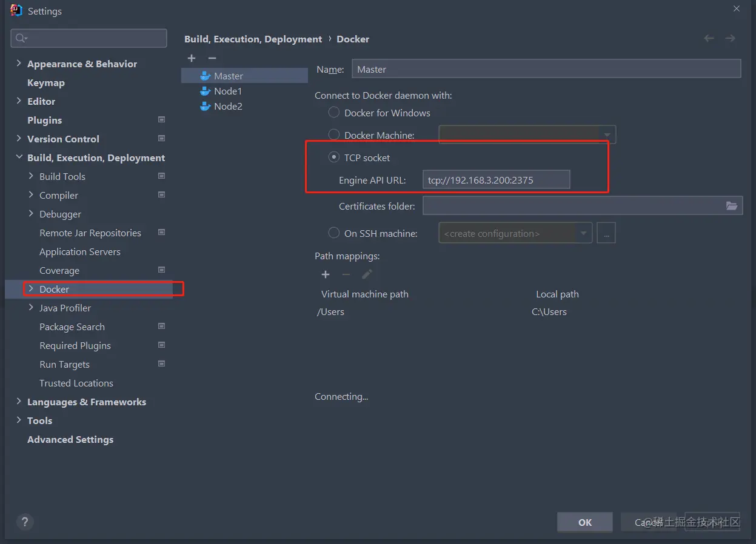Select Docker for Windows option

(333, 113)
